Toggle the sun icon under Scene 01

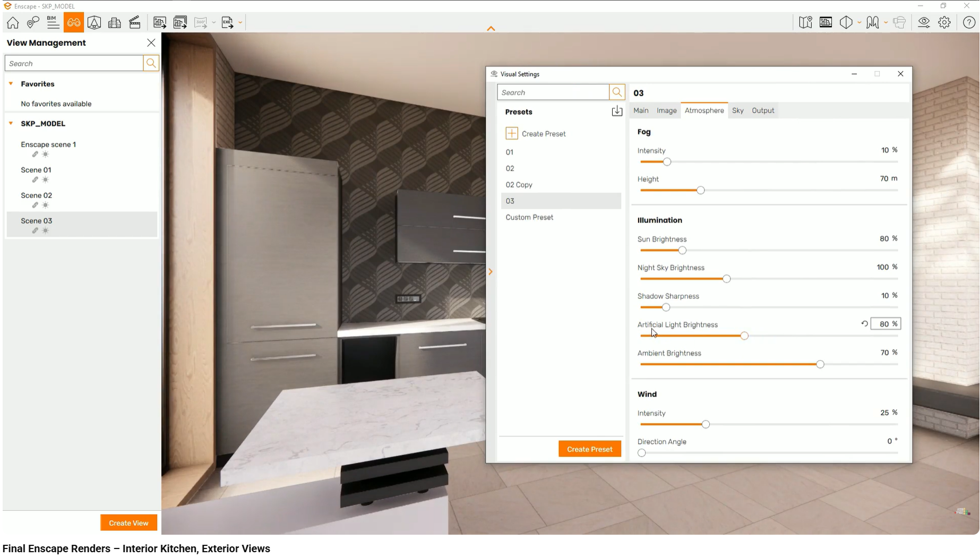46,180
